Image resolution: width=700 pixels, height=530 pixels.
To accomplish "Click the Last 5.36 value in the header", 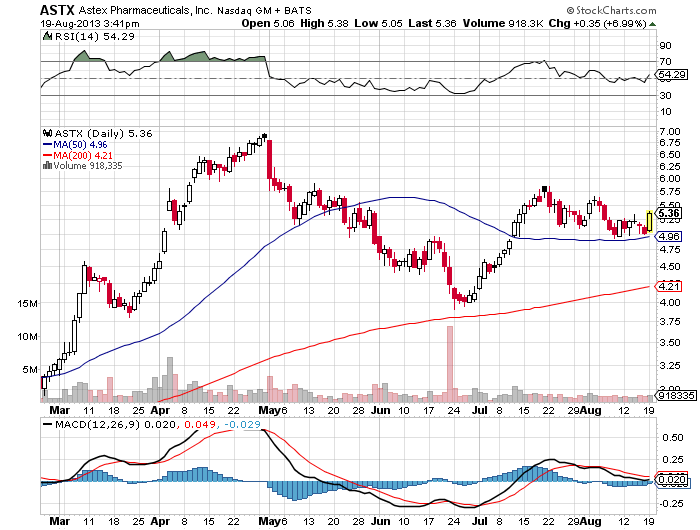I will (x=432, y=23).
